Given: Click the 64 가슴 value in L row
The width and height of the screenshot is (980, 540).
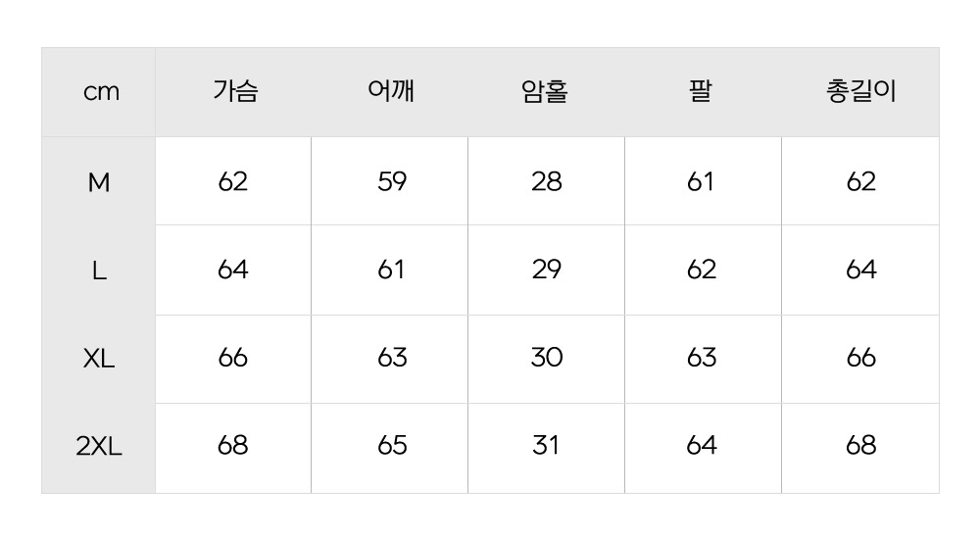Looking at the screenshot, I should (233, 270).
